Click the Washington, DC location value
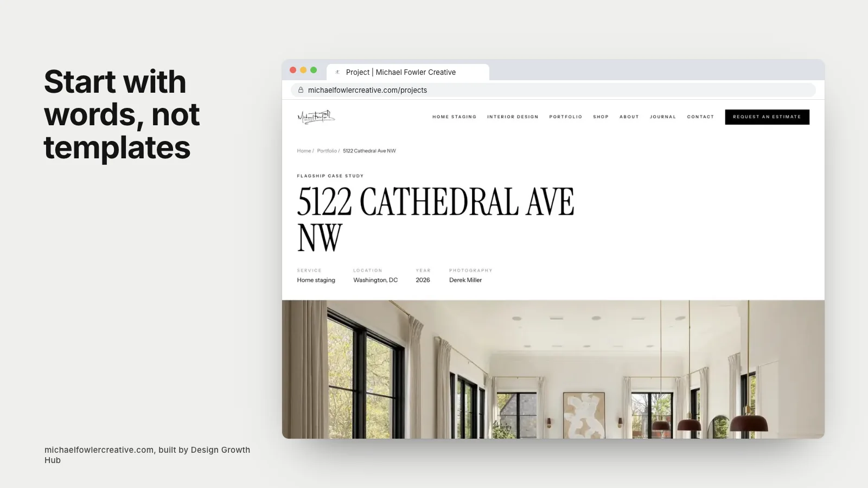 point(375,280)
